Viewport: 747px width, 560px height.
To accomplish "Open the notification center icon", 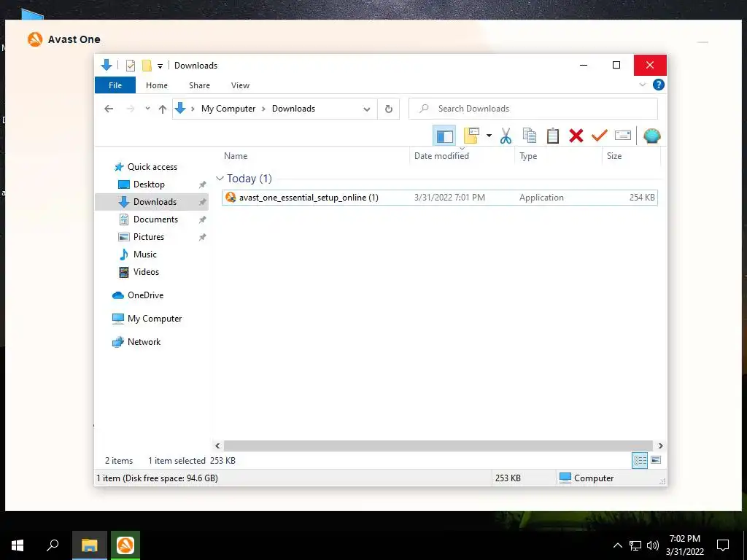I will (723, 545).
